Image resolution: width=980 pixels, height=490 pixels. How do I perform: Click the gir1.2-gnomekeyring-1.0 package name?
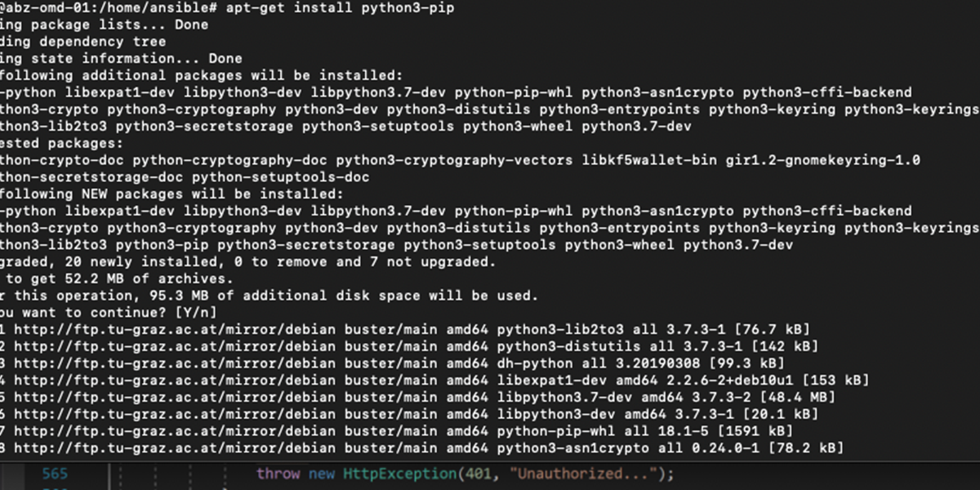point(823,160)
